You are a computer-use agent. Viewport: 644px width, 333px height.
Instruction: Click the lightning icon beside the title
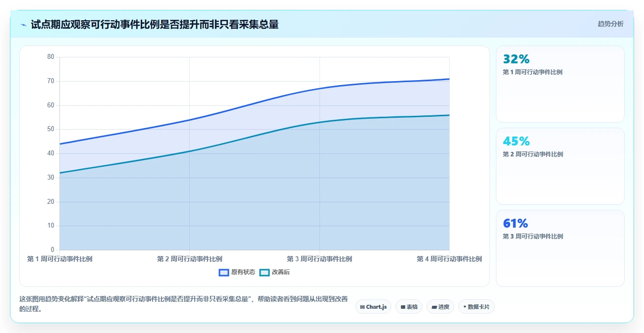(23, 25)
